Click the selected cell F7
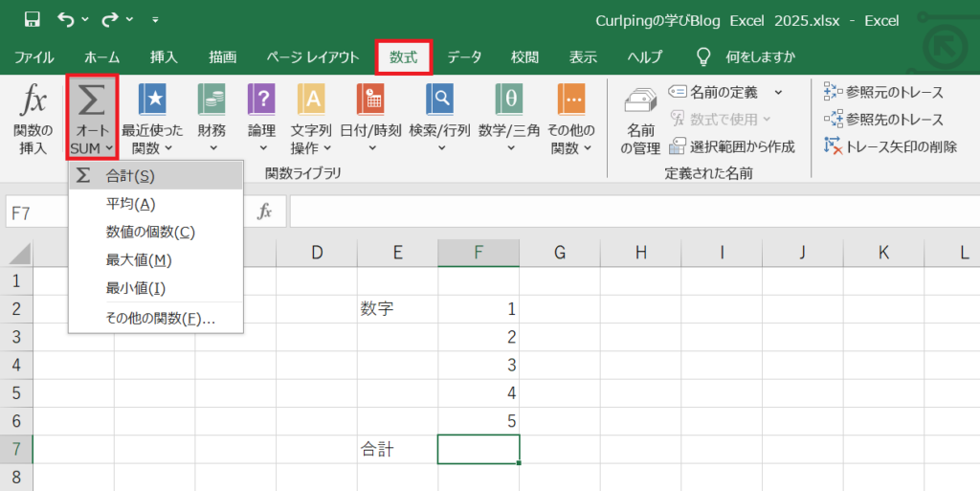This screenshot has width=980, height=491. pos(479,449)
